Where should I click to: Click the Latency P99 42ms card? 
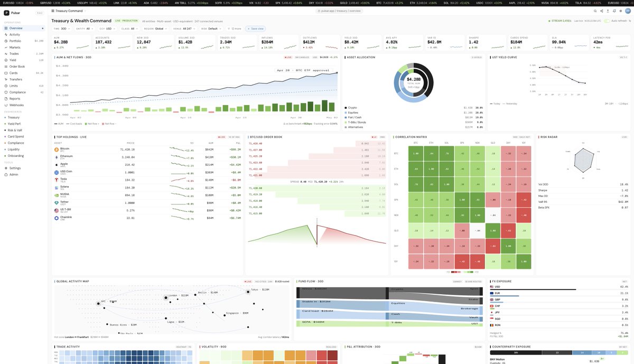click(x=610, y=42)
